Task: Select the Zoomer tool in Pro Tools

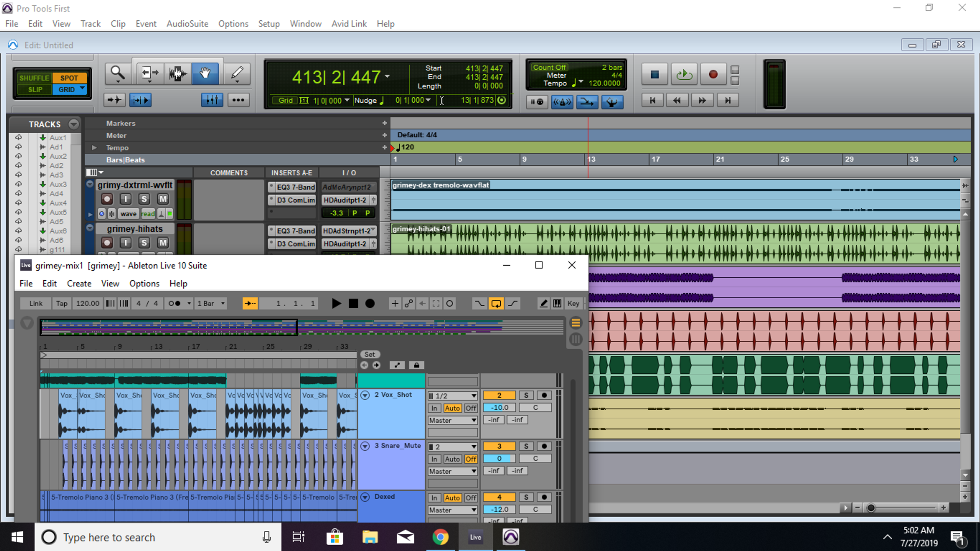Action: (118, 73)
